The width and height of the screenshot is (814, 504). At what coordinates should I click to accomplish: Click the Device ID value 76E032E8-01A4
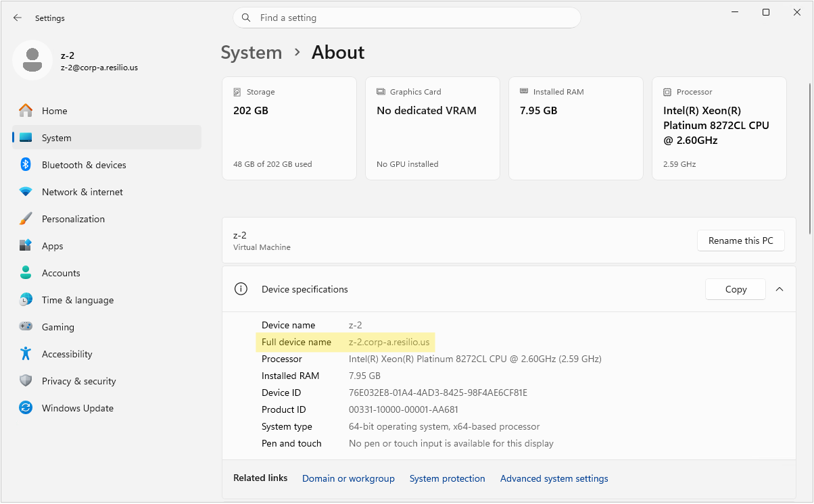pos(438,393)
